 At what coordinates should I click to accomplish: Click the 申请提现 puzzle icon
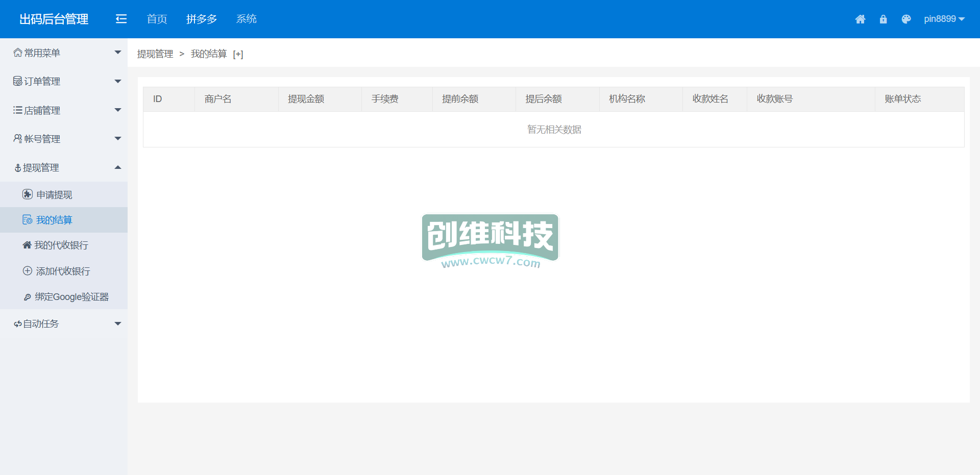(x=28, y=194)
